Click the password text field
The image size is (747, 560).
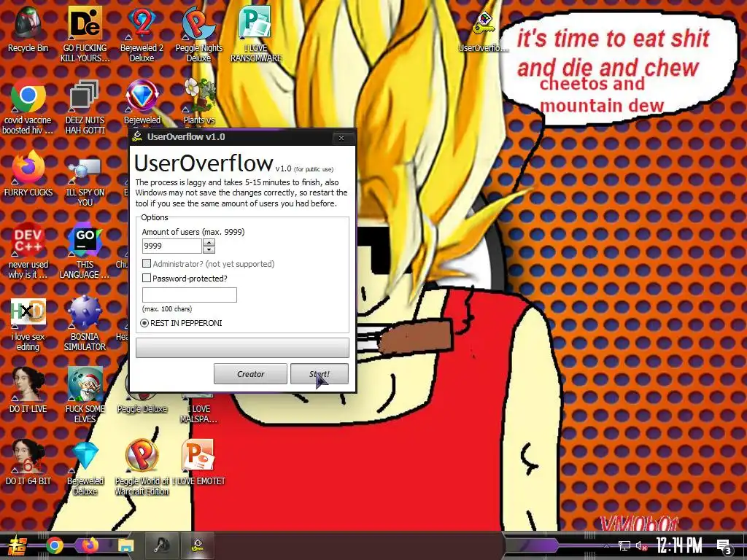(x=189, y=295)
